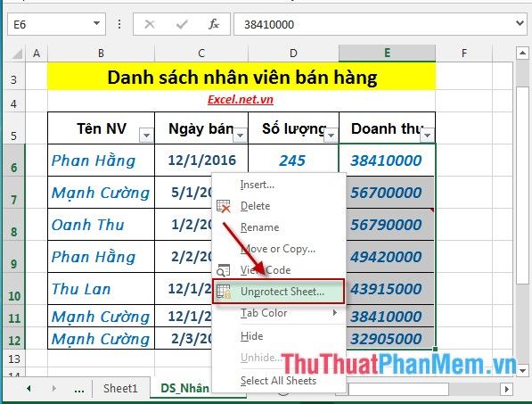Select row 13 header

tap(14, 359)
